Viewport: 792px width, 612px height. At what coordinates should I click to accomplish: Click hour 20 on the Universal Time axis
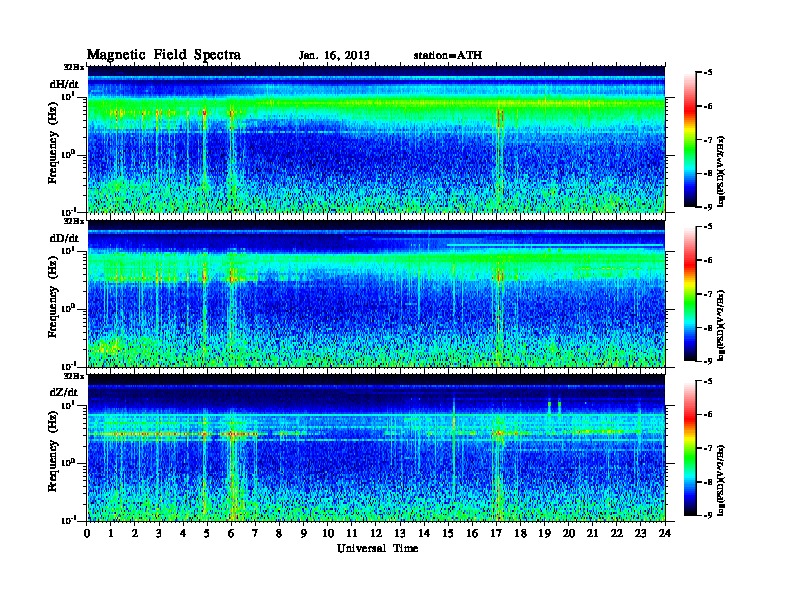click(x=568, y=534)
